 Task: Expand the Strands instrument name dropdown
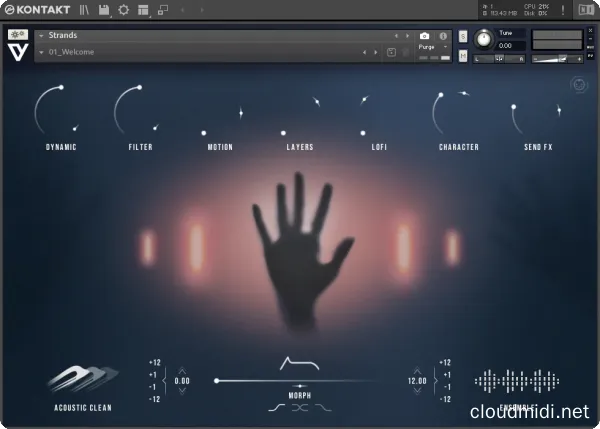coord(42,35)
